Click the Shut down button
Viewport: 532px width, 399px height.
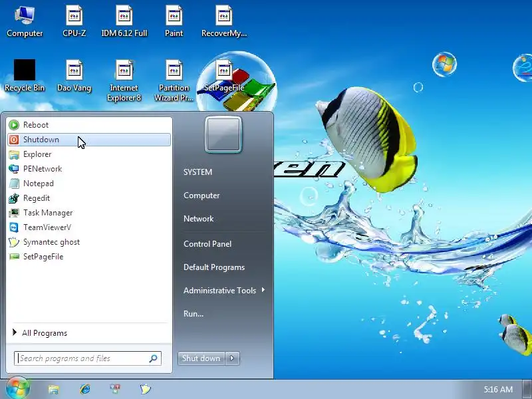(x=201, y=358)
